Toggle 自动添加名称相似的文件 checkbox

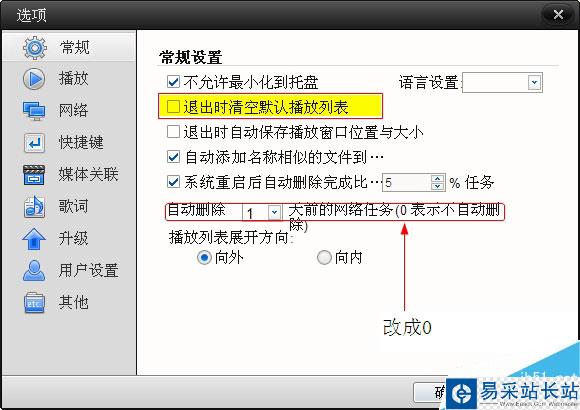pos(173,157)
